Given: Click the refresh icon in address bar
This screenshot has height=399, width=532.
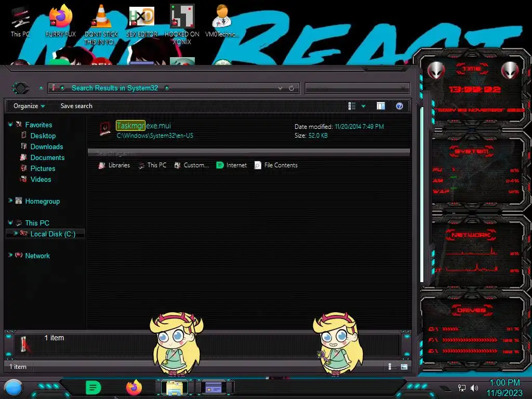Looking at the screenshot, I should coord(291,88).
